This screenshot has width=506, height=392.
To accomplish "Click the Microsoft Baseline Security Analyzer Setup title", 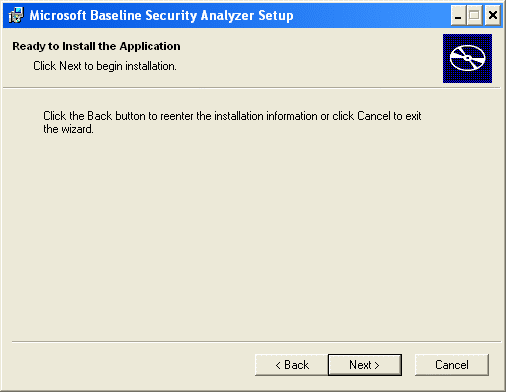I will 161,16.
